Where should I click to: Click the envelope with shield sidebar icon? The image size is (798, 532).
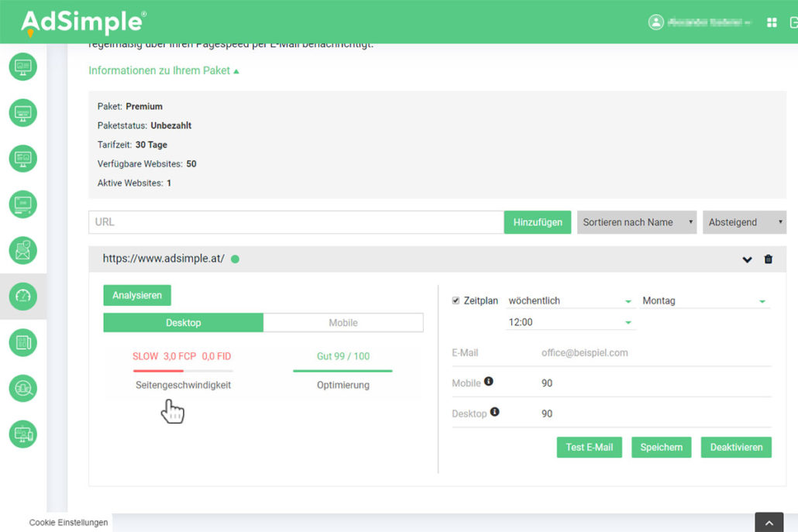click(23, 250)
